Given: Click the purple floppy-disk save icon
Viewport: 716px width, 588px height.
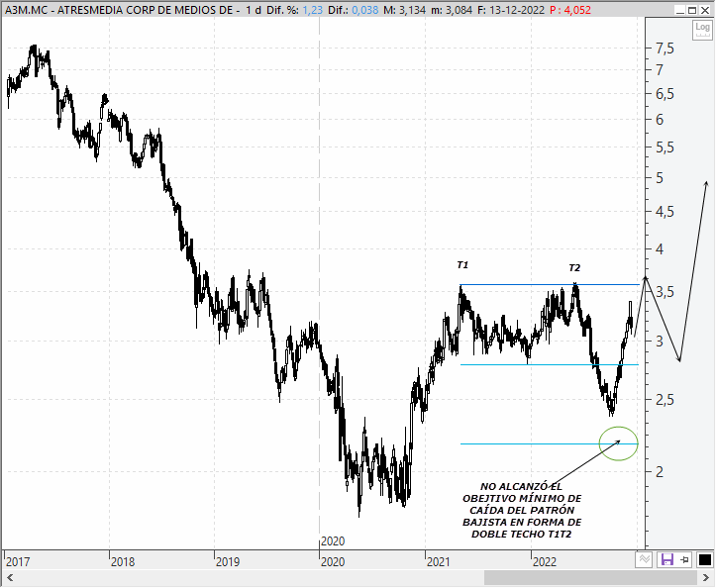Looking at the screenshot, I should pyautogui.click(x=667, y=559).
